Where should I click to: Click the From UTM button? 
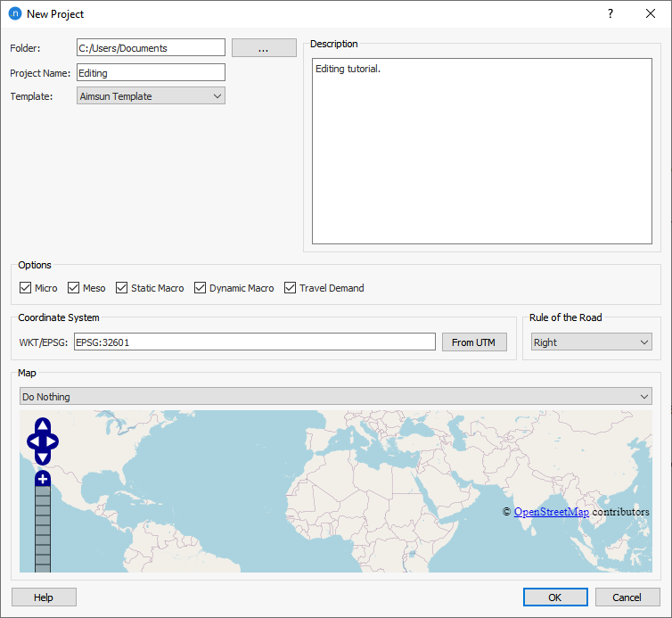coord(474,342)
